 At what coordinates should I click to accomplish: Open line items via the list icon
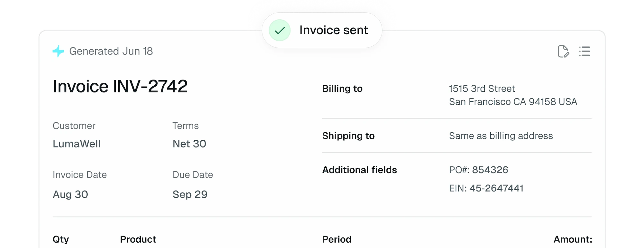point(585,51)
